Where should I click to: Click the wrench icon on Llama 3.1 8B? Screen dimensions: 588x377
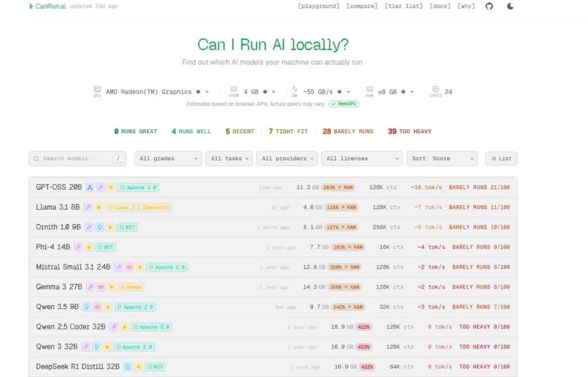pos(88,207)
